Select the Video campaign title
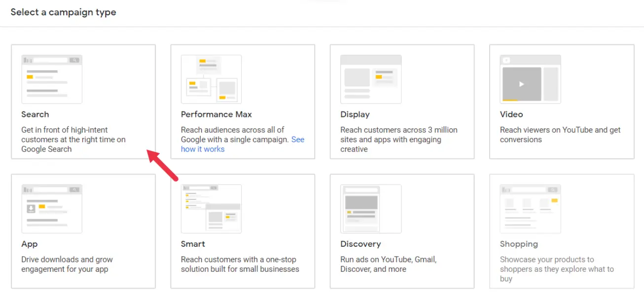The height and width of the screenshot is (300, 644). click(x=511, y=114)
